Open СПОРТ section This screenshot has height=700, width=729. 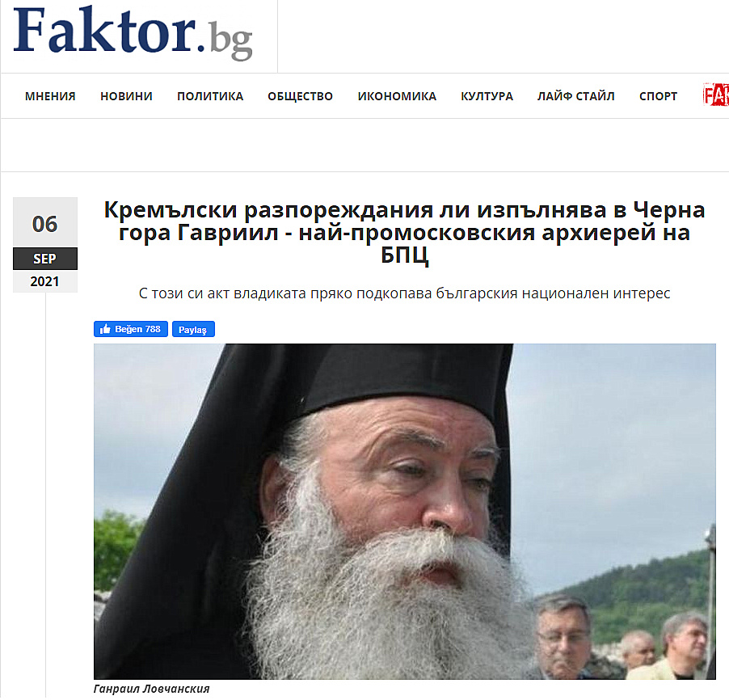[x=659, y=96]
